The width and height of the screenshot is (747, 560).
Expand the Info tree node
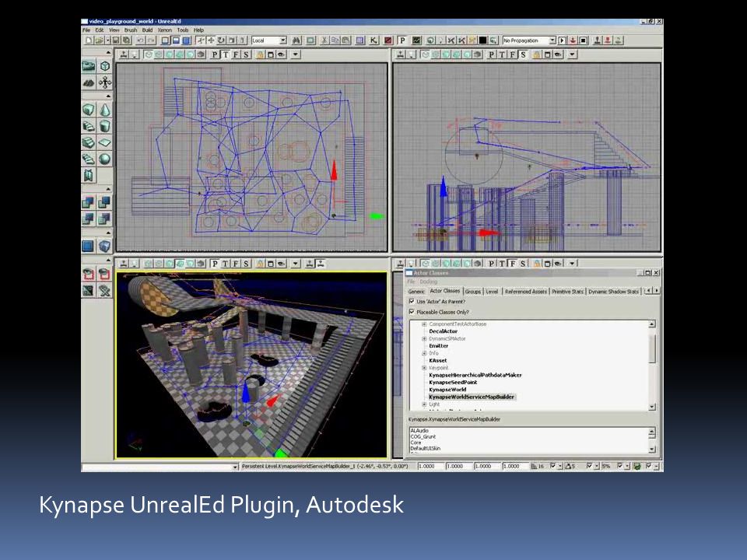[x=424, y=353]
